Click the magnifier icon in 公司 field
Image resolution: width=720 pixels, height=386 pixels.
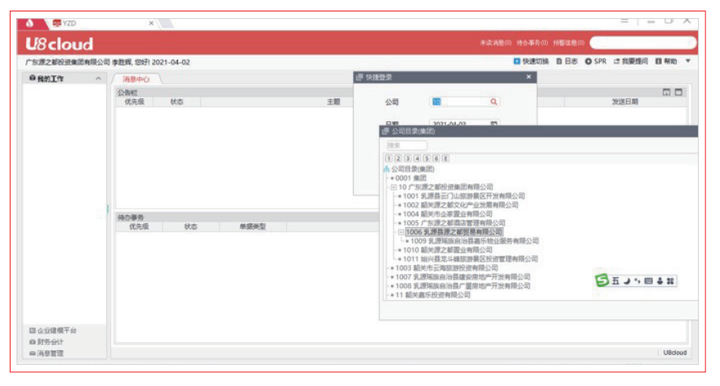pyautogui.click(x=494, y=101)
